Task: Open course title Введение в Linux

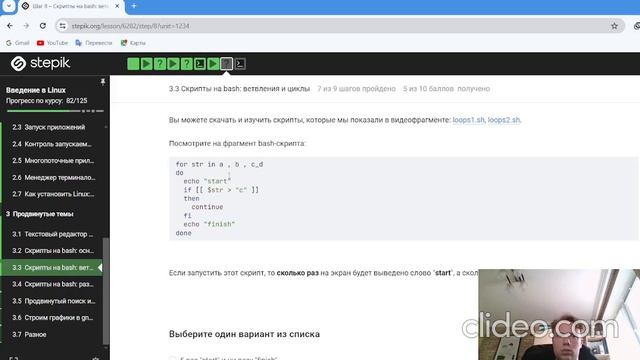Action: pyautogui.click(x=36, y=90)
